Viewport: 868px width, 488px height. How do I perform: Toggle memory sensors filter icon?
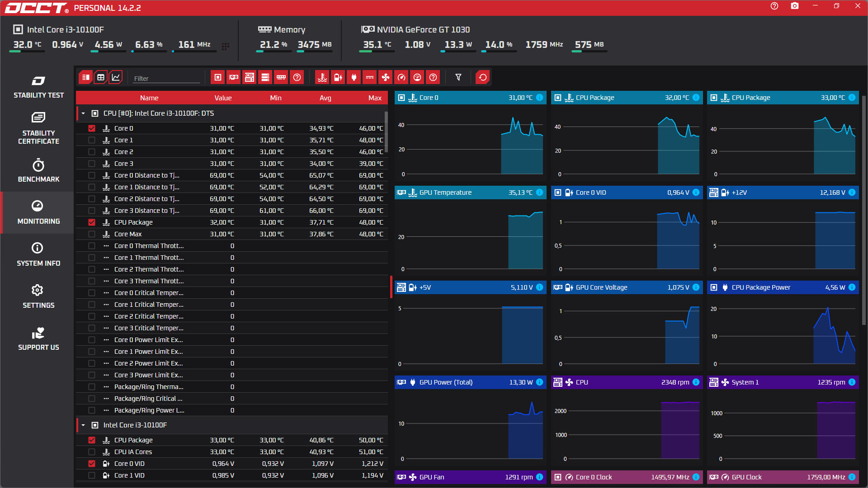point(281,77)
